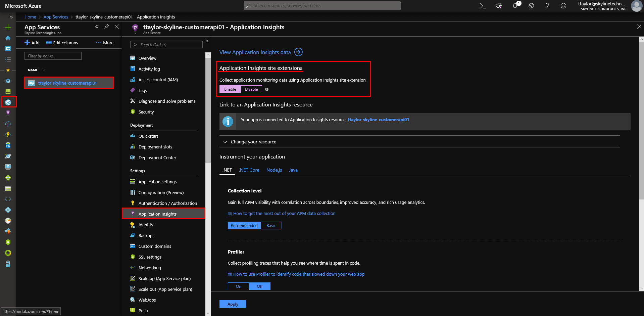Open Virtual machines monitor icon in sidebar
Image resolution: width=644 pixels, height=316 pixels.
point(8,167)
